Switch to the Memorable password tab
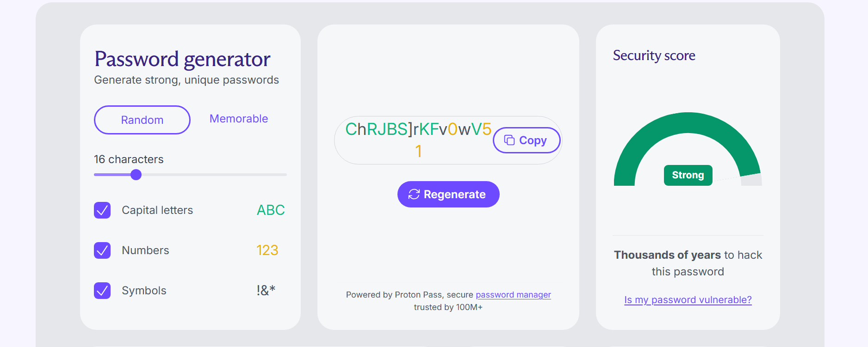 point(239,119)
